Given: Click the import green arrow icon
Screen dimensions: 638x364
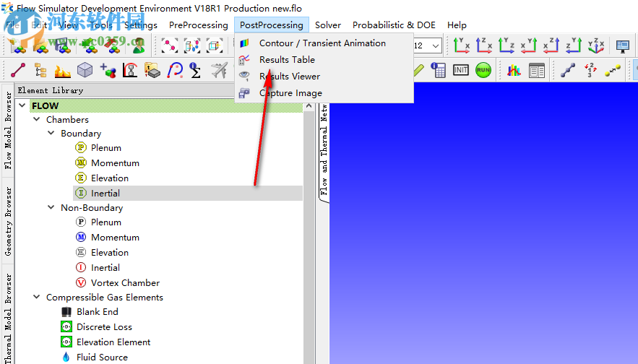Looking at the screenshot, I should pos(90,45).
